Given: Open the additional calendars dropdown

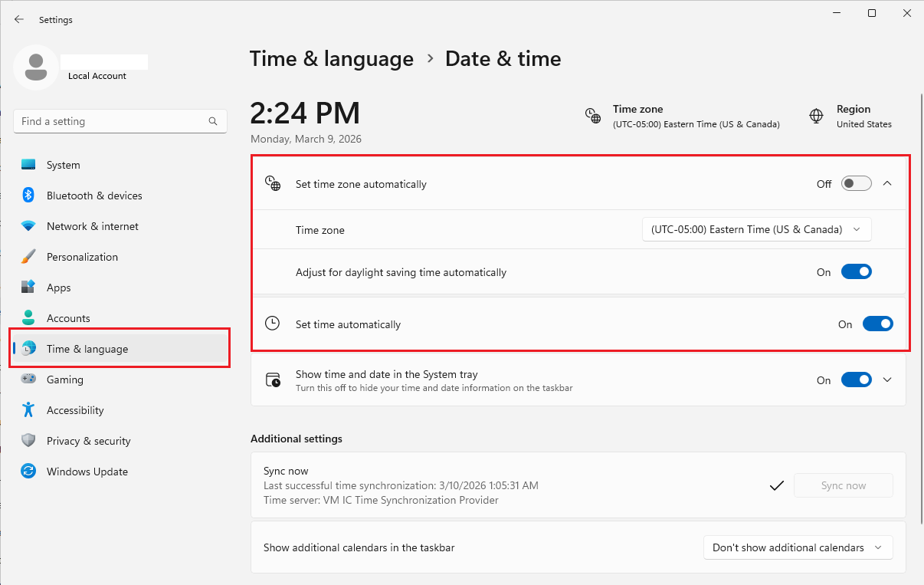Looking at the screenshot, I should coord(798,547).
